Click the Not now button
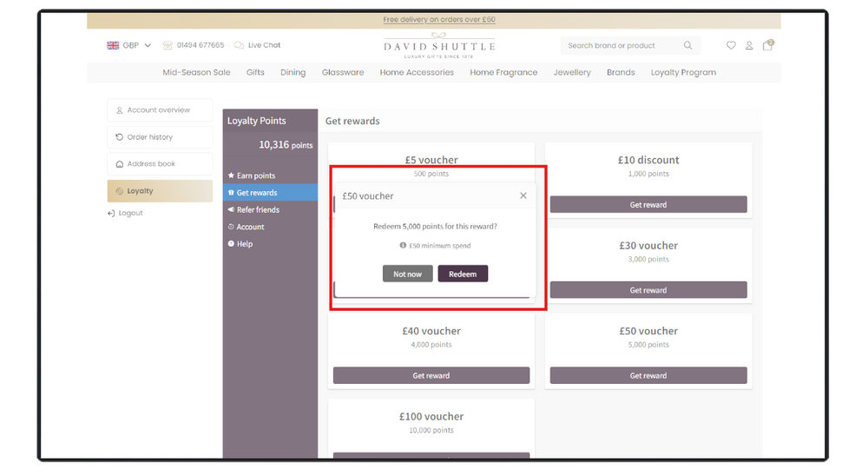The image size is (868, 476). tap(407, 274)
